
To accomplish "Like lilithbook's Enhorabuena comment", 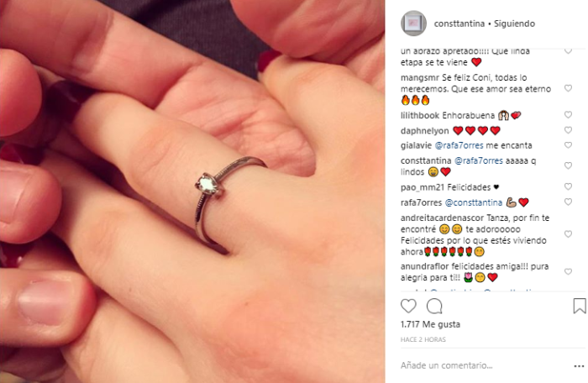I will click(568, 115).
